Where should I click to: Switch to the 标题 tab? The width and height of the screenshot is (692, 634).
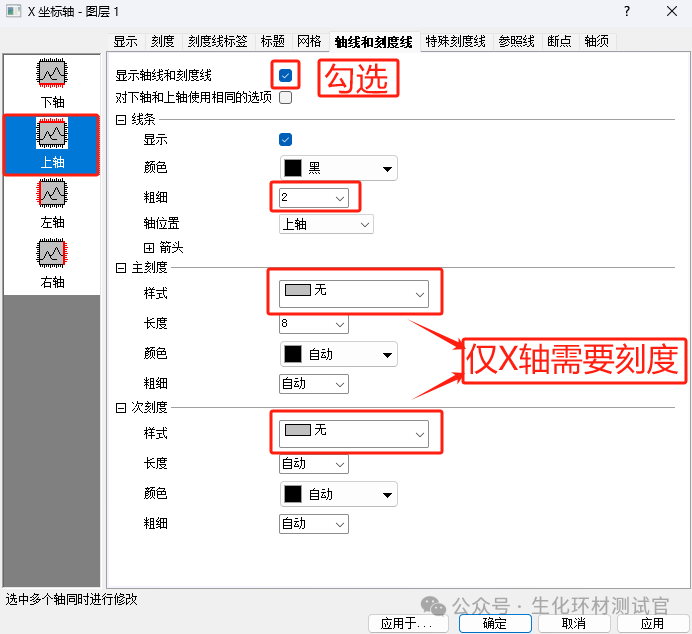273,41
